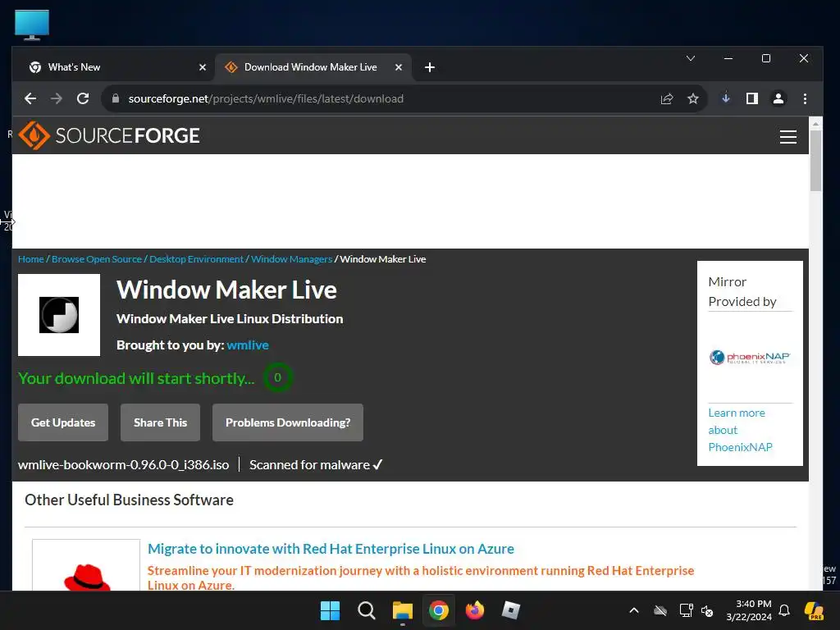
Task: Go back with the browser back arrow
Action: point(30,98)
